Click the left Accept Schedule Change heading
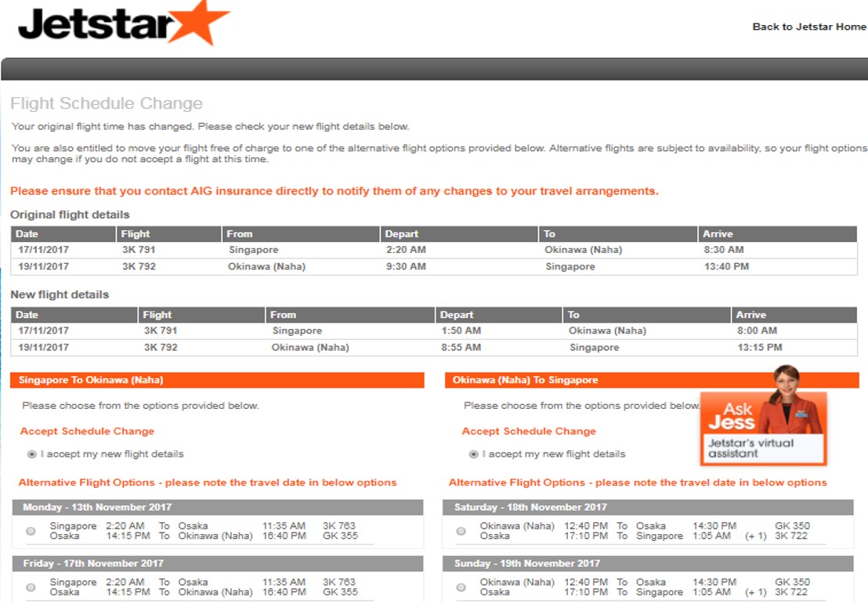The width and height of the screenshot is (868, 603). [x=87, y=431]
